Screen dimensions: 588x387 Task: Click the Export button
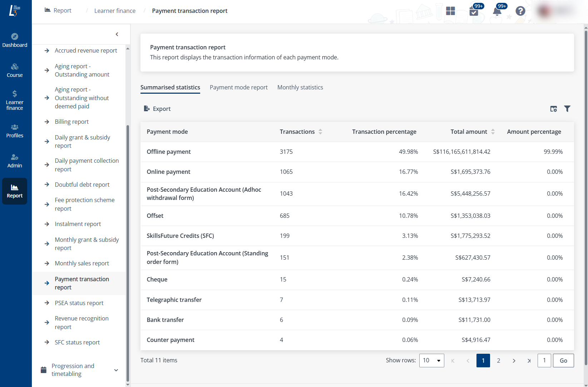click(x=157, y=108)
